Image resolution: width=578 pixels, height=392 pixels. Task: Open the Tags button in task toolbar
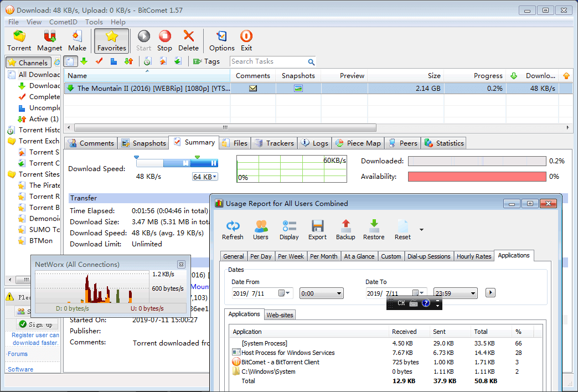point(207,61)
